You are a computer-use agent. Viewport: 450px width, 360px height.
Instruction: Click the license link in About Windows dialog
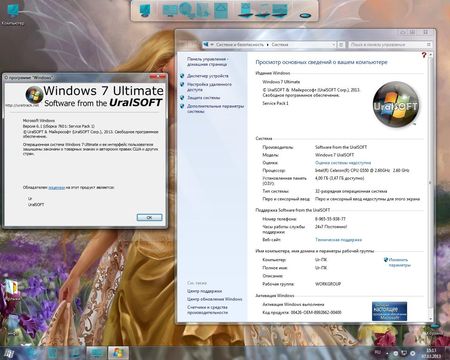point(57,188)
